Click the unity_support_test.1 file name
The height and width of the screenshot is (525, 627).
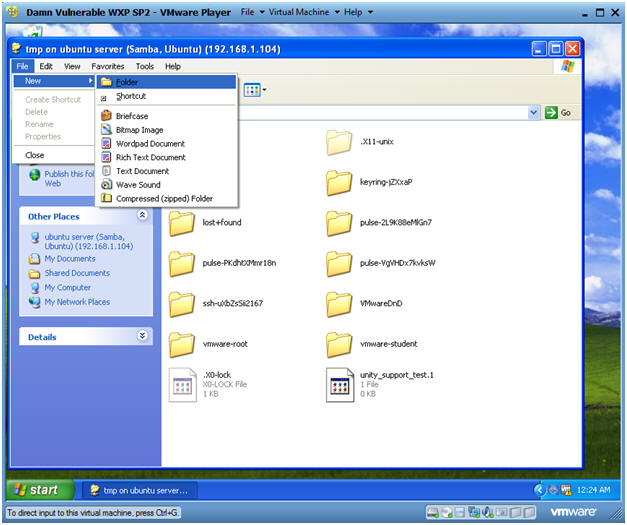(x=396, y=375)
